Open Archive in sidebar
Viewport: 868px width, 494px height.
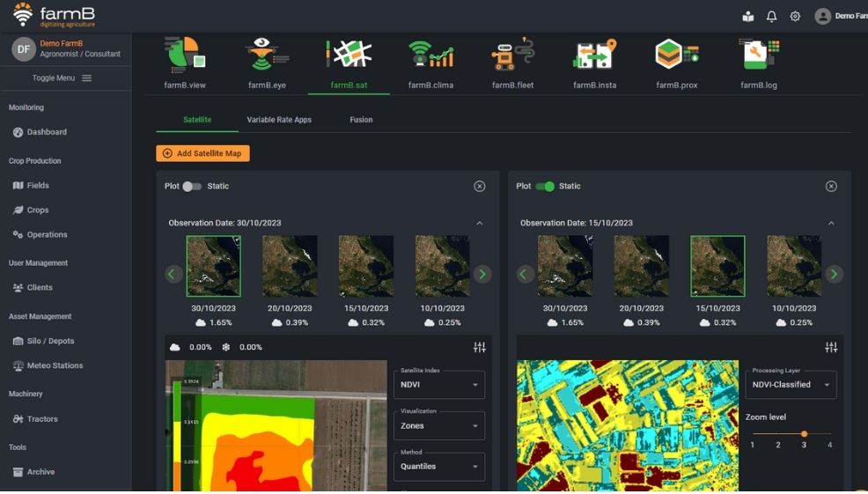pos(33,472)
